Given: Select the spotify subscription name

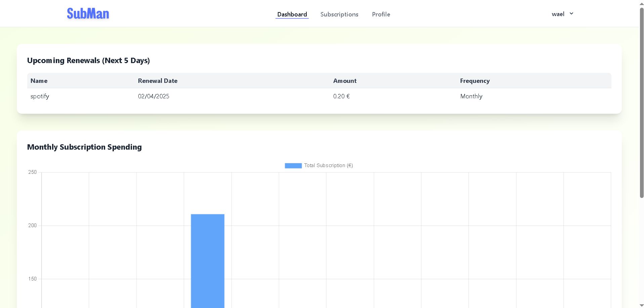Looking at the screenshot, I should 40,96.
